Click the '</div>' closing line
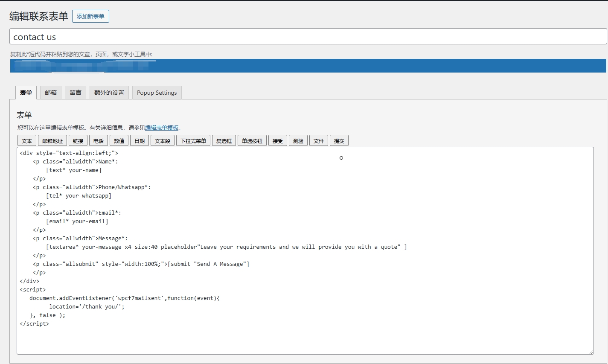Screen dimensions: 608x364 29,281
